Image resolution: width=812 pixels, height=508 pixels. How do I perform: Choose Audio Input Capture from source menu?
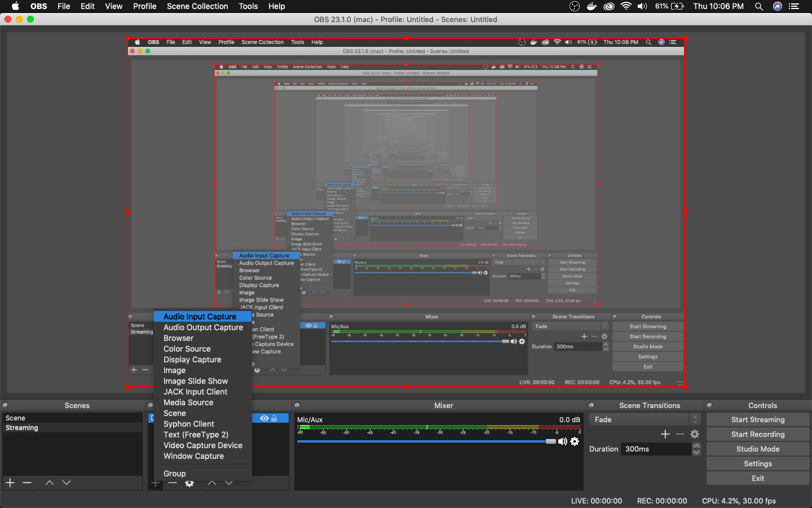pyautogui.click(x=203, y=317)
